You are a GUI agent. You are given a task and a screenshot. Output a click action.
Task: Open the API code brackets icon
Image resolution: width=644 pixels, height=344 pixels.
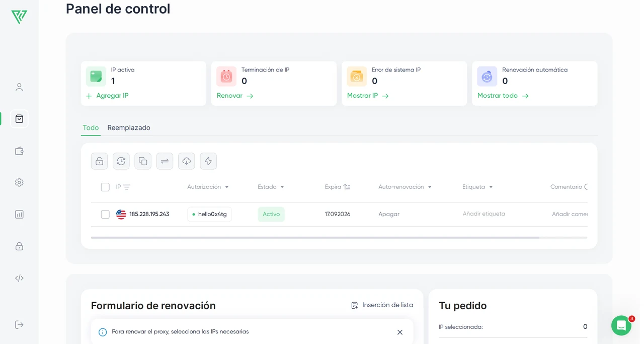point(19,278)
